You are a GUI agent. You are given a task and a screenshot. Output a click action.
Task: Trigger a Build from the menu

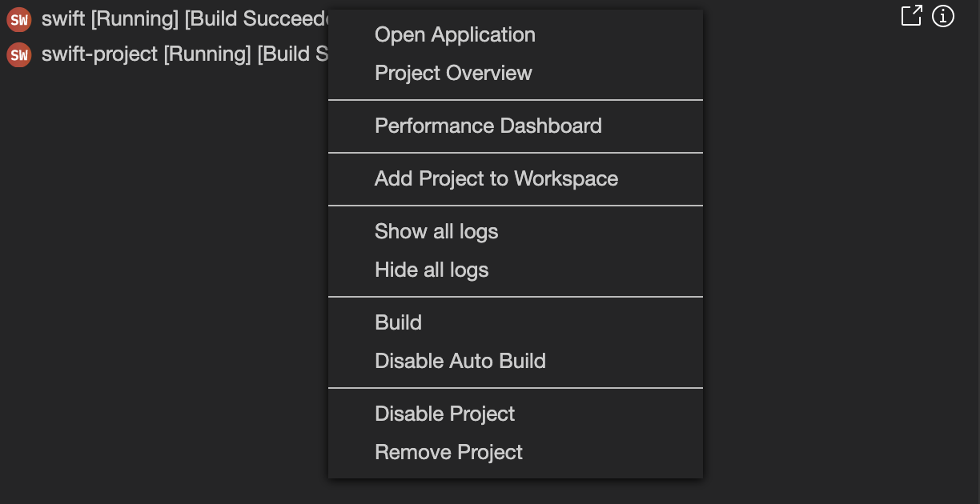pos(398,322)
